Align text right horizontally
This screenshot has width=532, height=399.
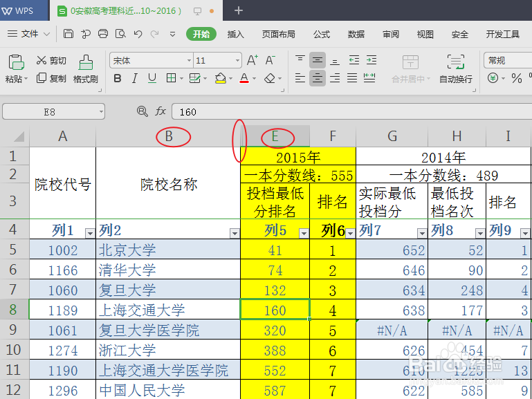coord(335,78)
